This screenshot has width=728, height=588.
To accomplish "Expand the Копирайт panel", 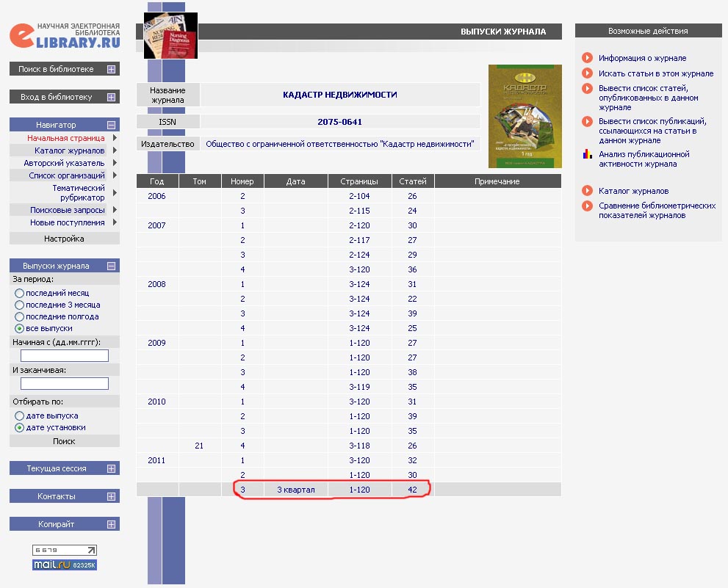I will pyautogui.click(x=111, y=524).
